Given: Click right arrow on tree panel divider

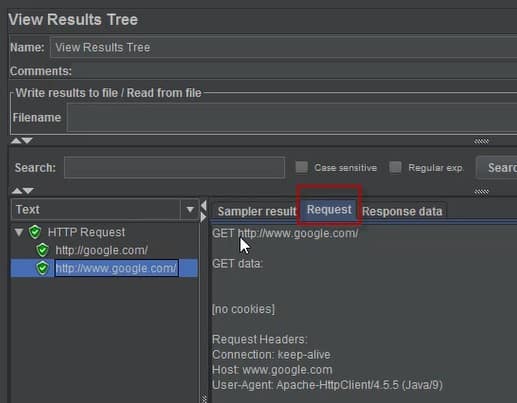Looking at the screenshot, I should (x=204, y=217).
